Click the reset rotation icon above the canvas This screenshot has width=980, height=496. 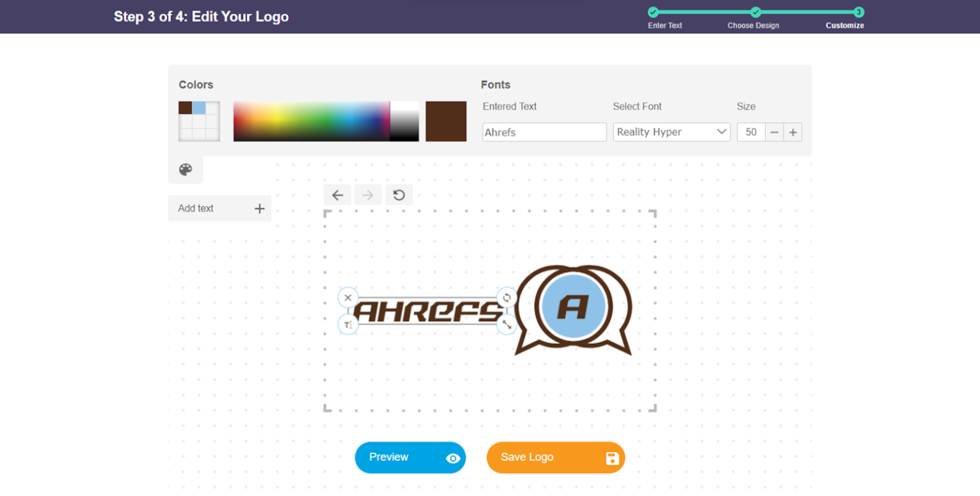398,194
